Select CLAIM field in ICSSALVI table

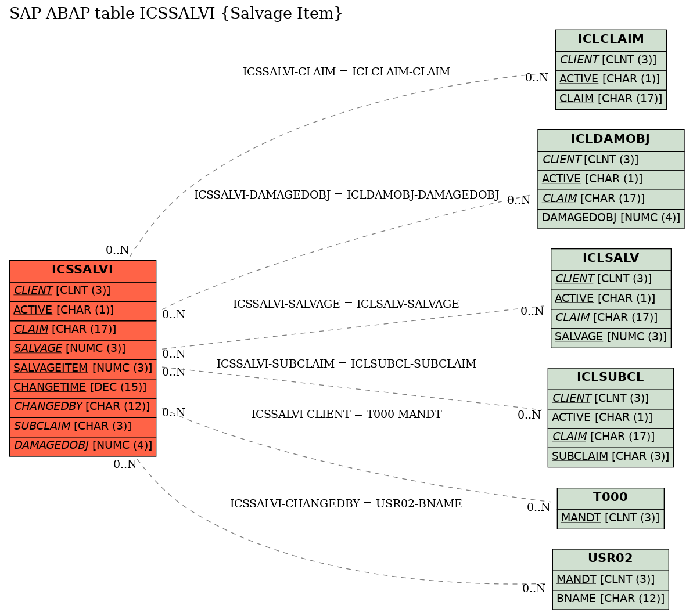(82, 329)
